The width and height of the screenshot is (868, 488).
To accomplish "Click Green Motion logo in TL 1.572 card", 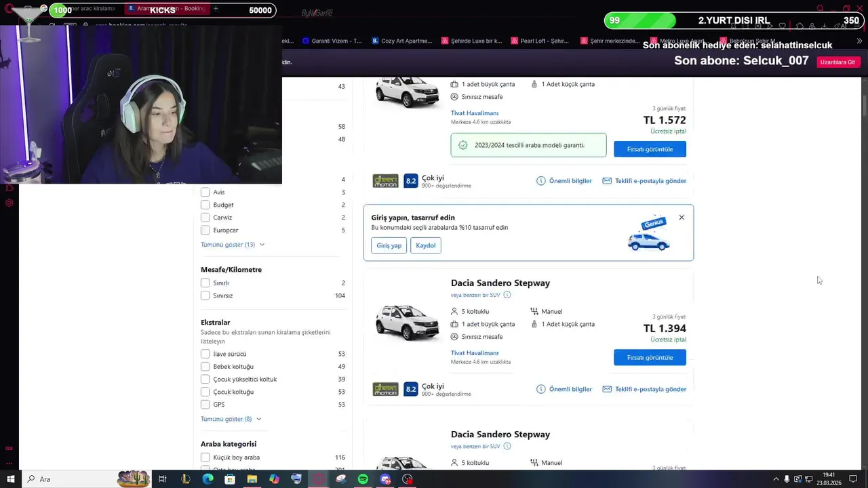I will pyautogui.click(x=385, y=181).
